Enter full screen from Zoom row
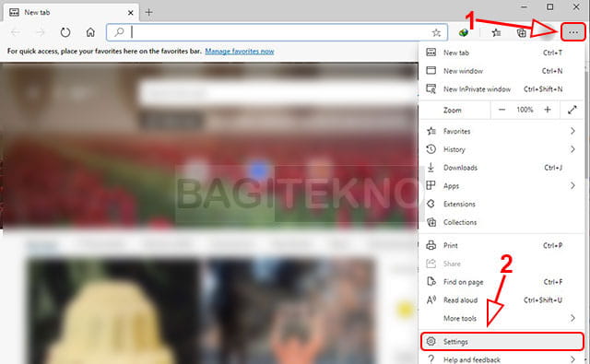The width and height of the screenshot is (590, 364). [572, 110]
